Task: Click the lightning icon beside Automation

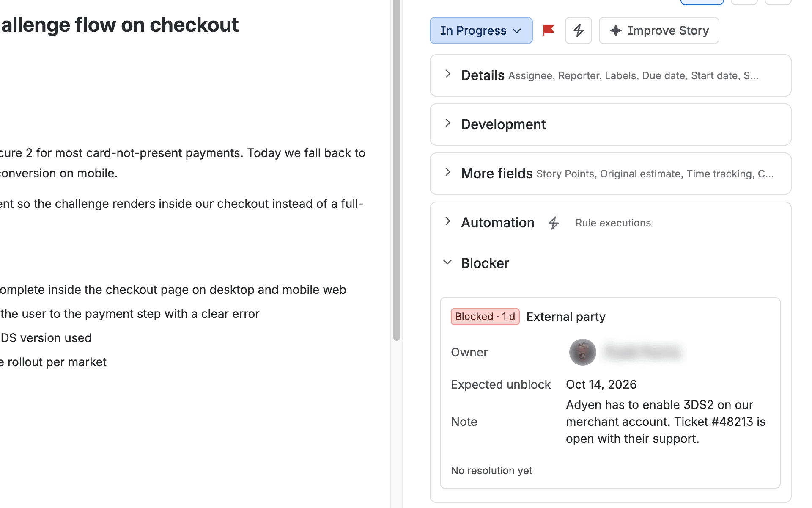Action: [x=554, y=223]
